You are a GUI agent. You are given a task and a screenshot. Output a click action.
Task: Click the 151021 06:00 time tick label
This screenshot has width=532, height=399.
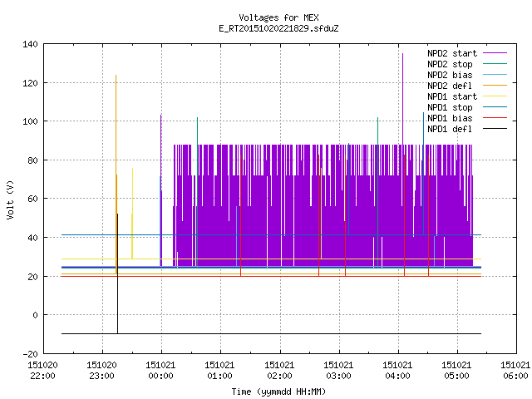pyautogui.click(x=515, y=371)
